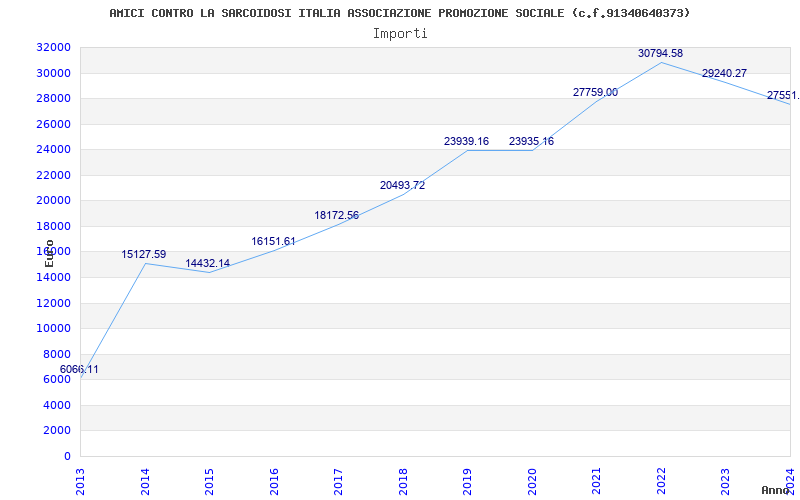Click x-axis year 2018

(x=403, y=482)
